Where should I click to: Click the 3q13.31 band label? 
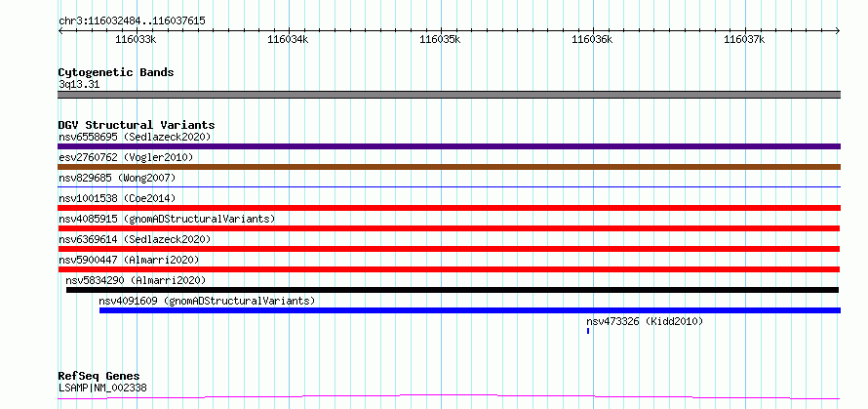click(79, 84)
